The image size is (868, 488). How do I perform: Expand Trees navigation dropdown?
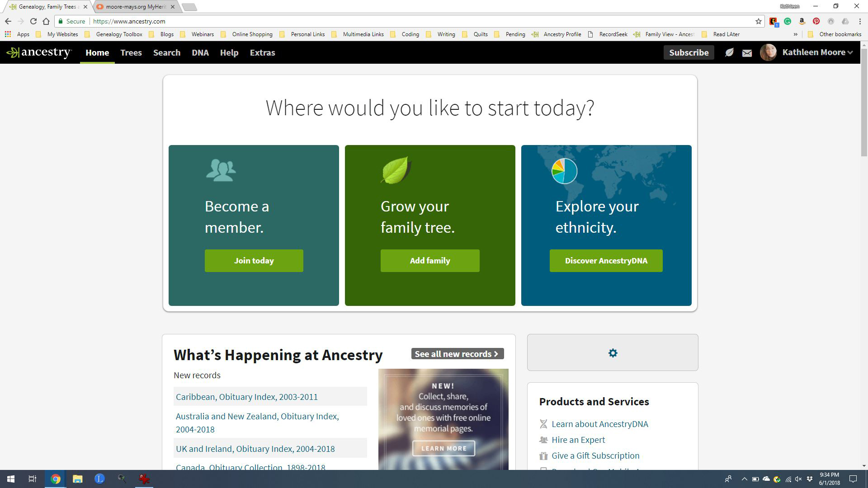tap(131, 52)
